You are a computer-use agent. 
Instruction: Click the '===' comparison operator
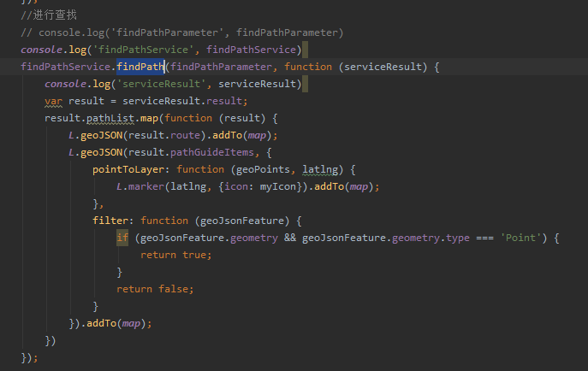pos(484,238)
